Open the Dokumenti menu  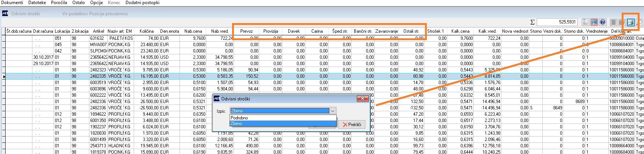(12, 3)
